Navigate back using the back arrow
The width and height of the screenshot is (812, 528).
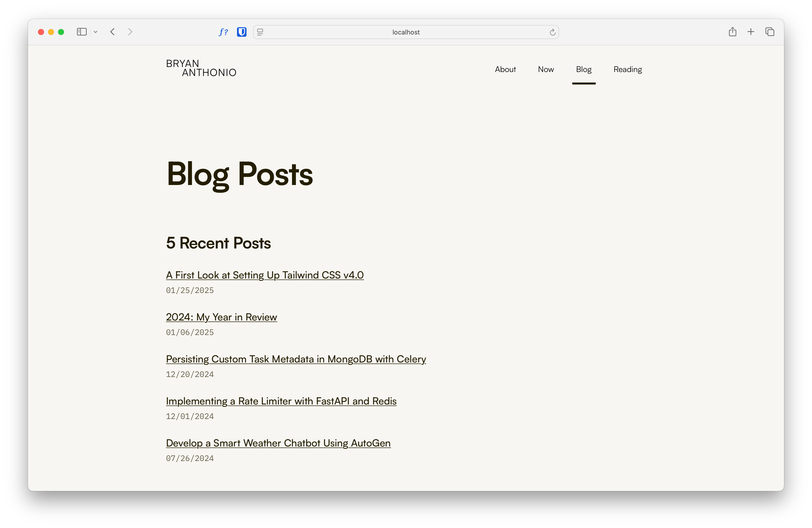tap(112, 32)
